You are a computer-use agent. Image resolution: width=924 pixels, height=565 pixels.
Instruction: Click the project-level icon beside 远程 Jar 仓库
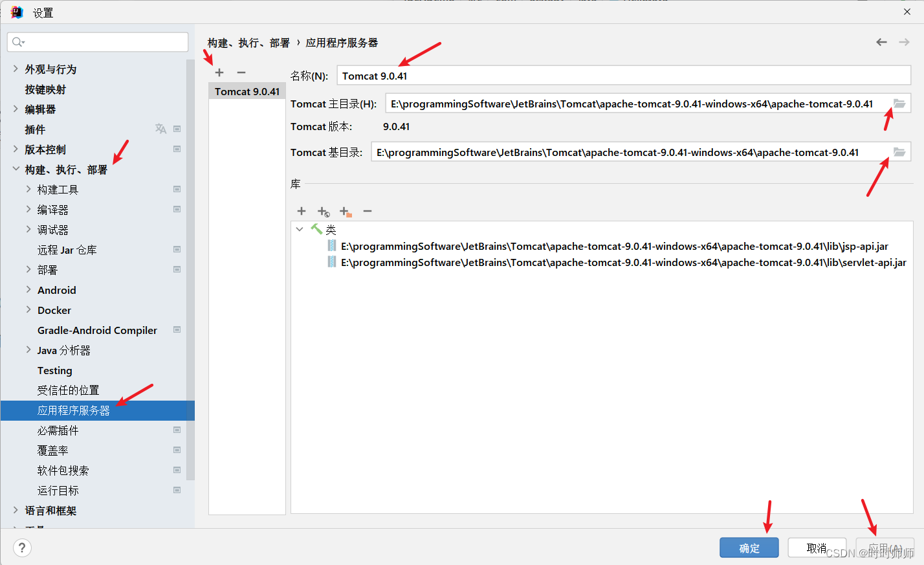(177, 249)
